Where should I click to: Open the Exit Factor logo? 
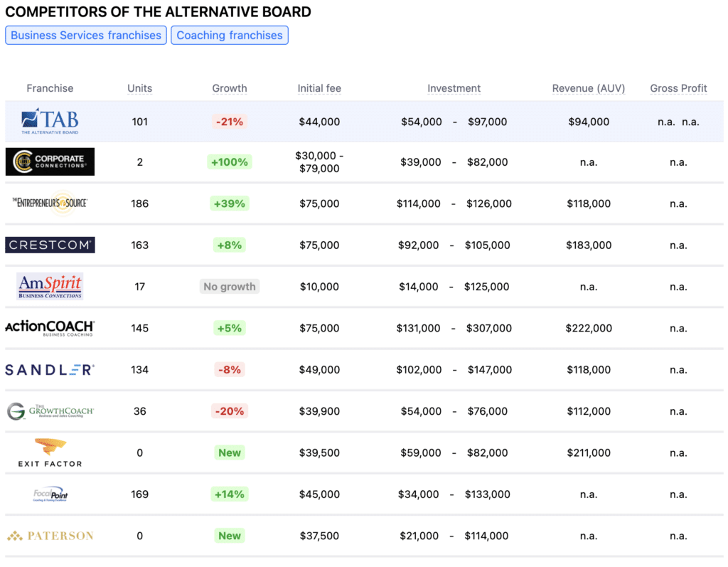pyautogui.click(x=50, y=452)
